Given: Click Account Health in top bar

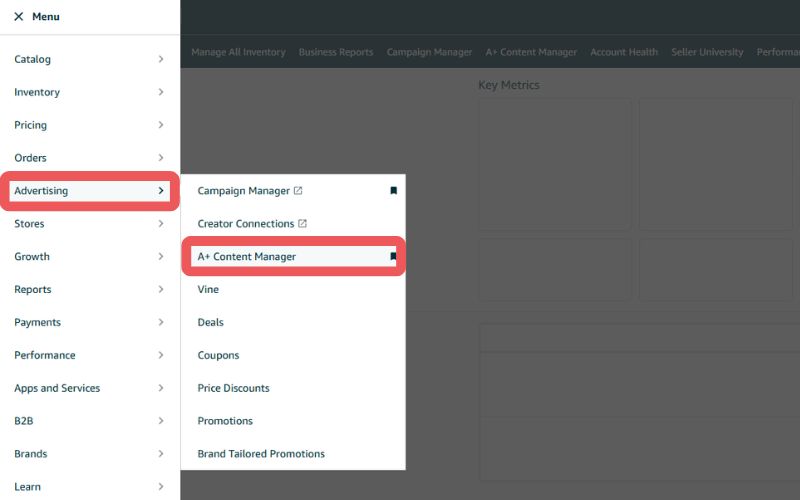Looking at the screenshot, I should click(624, 52).
